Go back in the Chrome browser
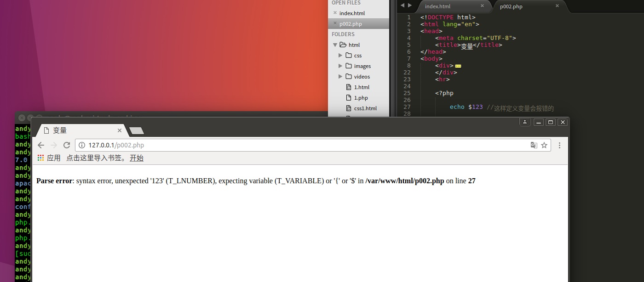The image size is (644, 282). coord(41,145)
